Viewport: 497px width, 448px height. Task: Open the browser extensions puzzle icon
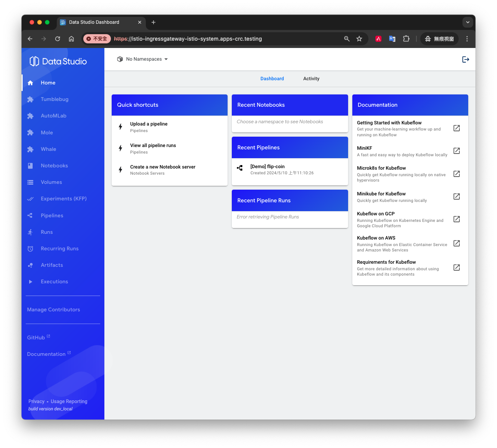coord(406,39)
